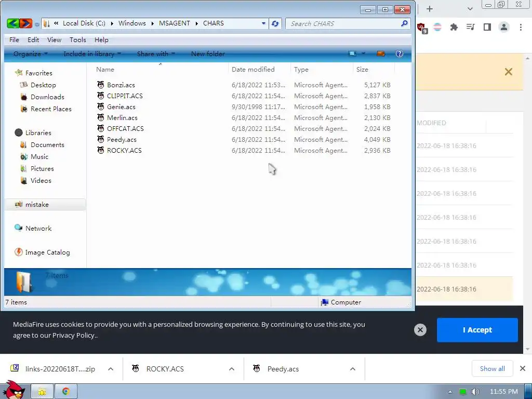Open options for links zip download

111,369
